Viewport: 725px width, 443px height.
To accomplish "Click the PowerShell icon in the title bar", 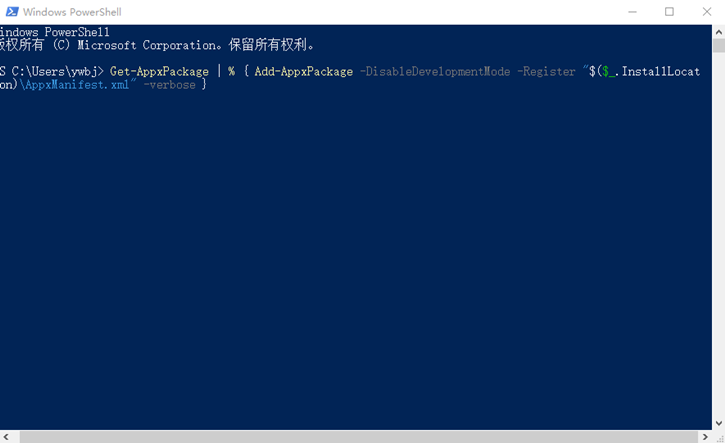I will pyautogui.click(x=10, y=12).
